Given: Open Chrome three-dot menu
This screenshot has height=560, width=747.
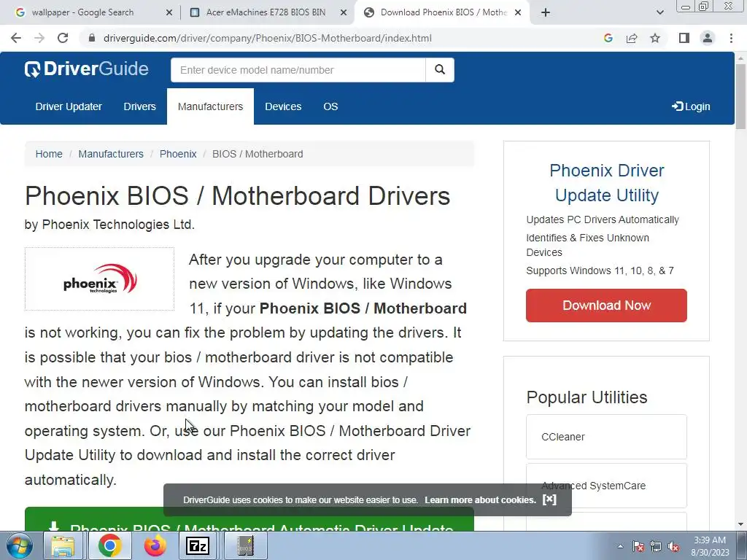Looking at the screenshot, I should pyautogui.click(x=731, y=38).
